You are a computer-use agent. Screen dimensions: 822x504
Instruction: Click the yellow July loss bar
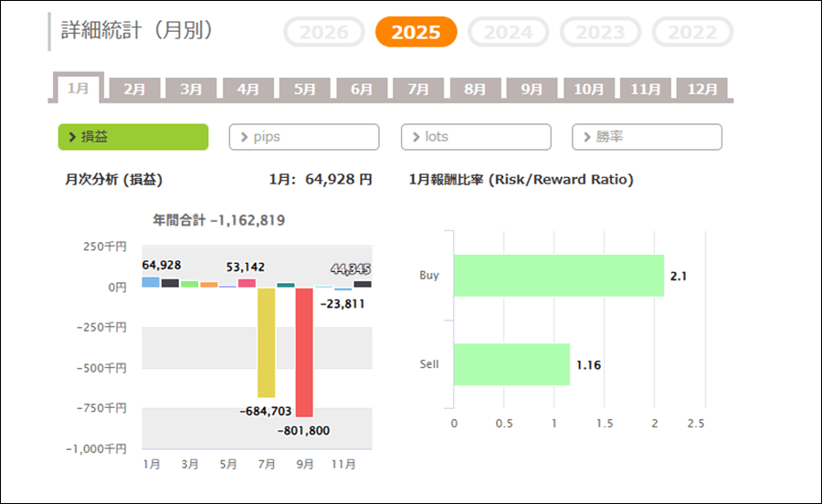(267, 342)
